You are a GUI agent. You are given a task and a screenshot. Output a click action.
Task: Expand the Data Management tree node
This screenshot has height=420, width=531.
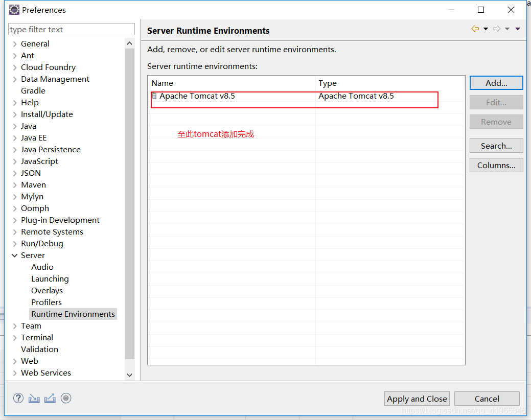click(14, 79)
